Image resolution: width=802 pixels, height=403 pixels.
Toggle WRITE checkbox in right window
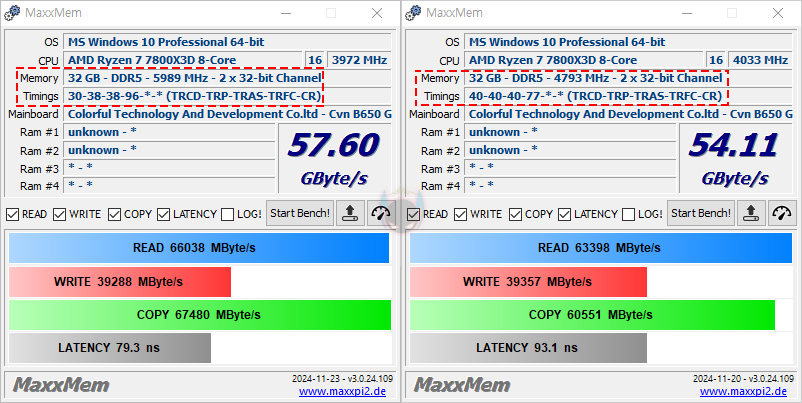(x=461, y=214)
